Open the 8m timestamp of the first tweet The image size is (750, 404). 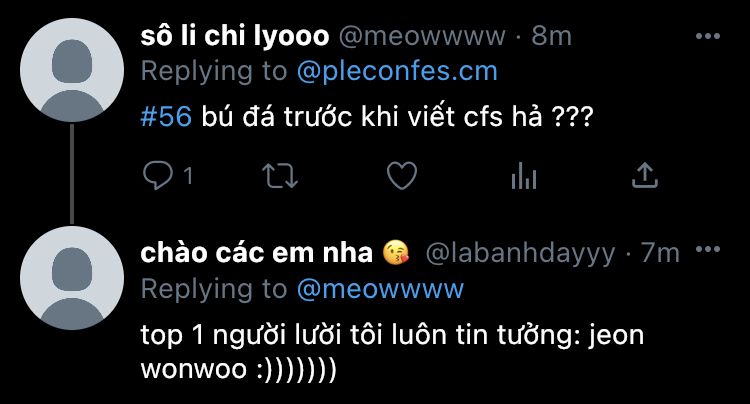click(551, 36)
